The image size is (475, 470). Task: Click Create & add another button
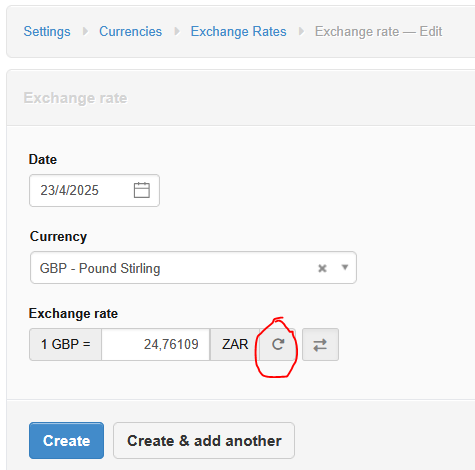click(204, 440)
